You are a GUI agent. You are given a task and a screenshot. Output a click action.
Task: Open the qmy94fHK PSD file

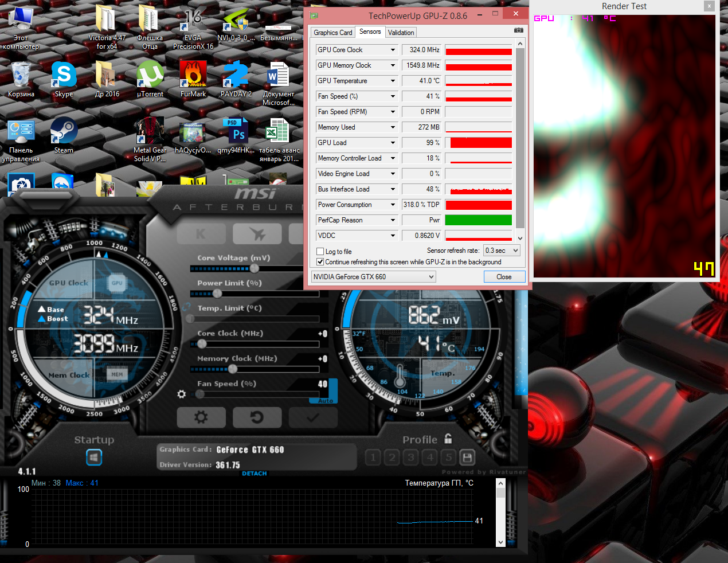236,136
